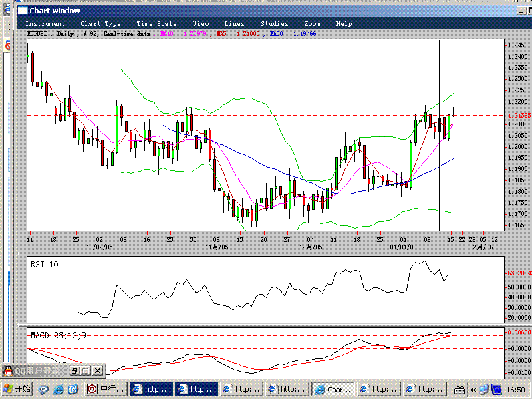Click the quick launch icon left of 中行

73,390
